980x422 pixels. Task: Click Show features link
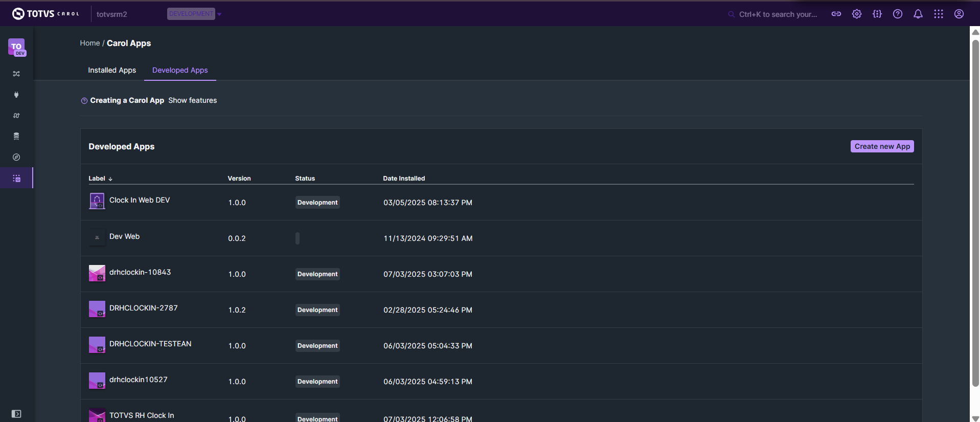[x=192, y=100]
